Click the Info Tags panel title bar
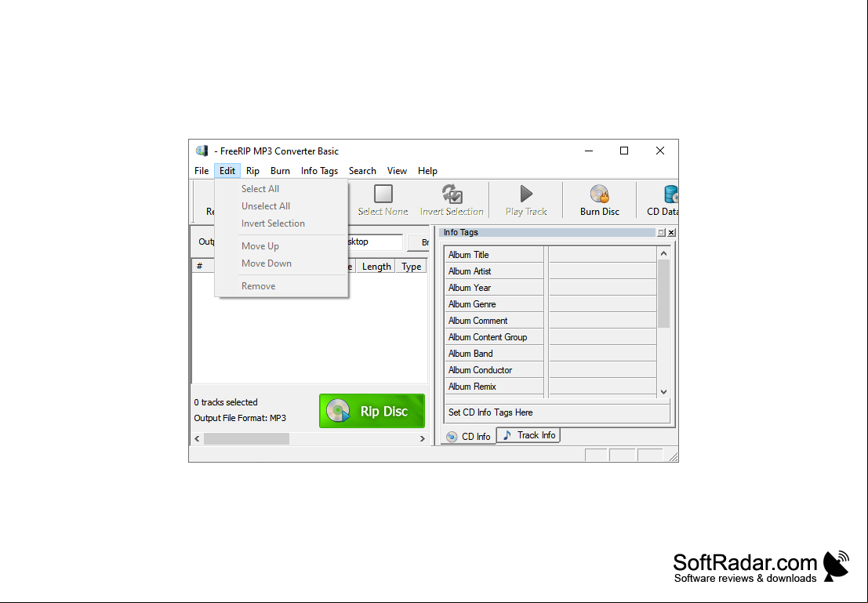The width and height of the screenshot is (868, 603). [548, 233]
